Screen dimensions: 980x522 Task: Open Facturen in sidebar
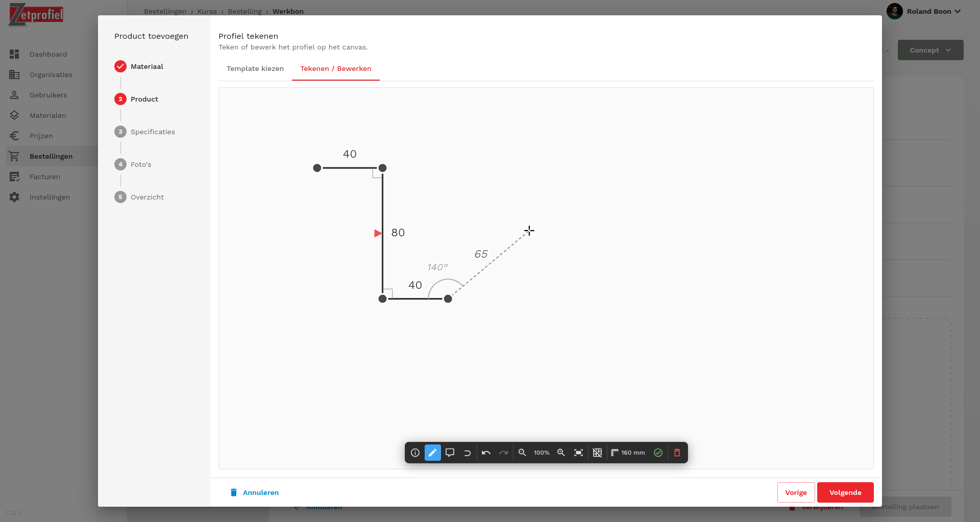coord(44,177)
